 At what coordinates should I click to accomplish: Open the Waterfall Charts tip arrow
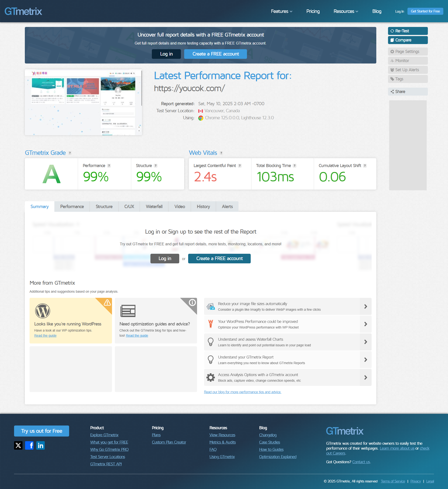click(366, 342)
